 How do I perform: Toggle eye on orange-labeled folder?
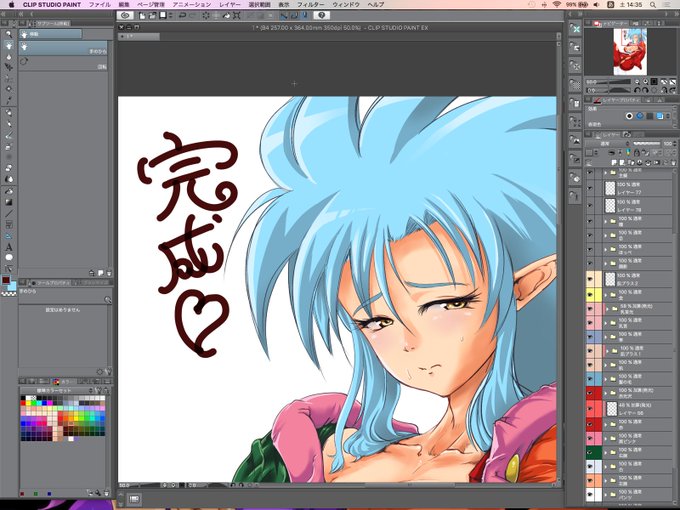click(x=589, y=480)
